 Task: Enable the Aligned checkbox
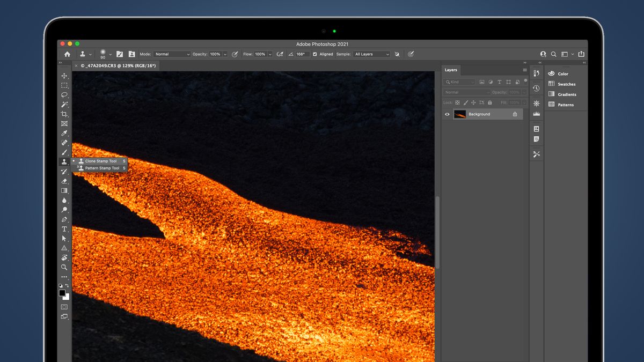314,54
